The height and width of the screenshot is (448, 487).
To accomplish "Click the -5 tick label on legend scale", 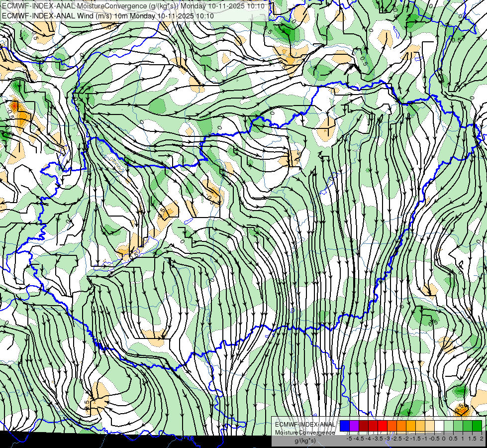I will point(349,439).
